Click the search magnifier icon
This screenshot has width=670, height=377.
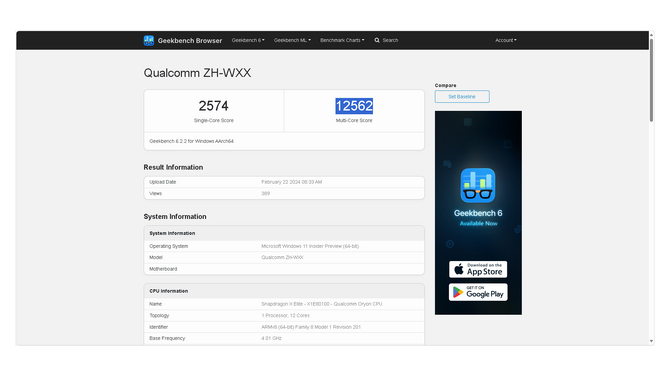(x=377, y=40)
